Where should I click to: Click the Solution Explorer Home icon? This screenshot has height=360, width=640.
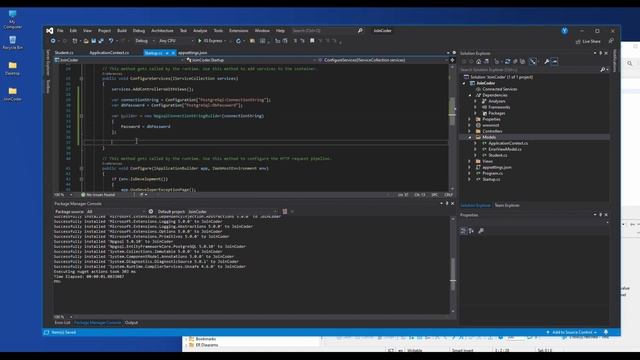tap(478, 61)
